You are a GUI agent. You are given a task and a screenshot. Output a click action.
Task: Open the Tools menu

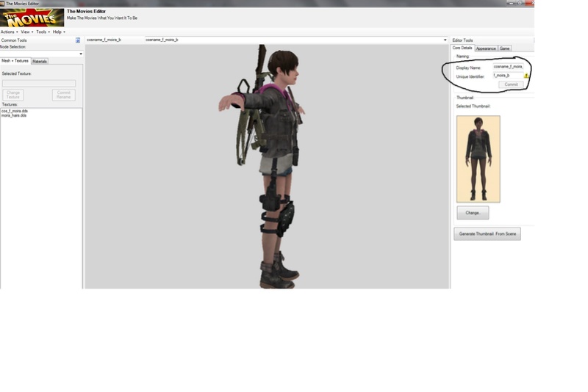pyautogui.click(x=43, y=32)
